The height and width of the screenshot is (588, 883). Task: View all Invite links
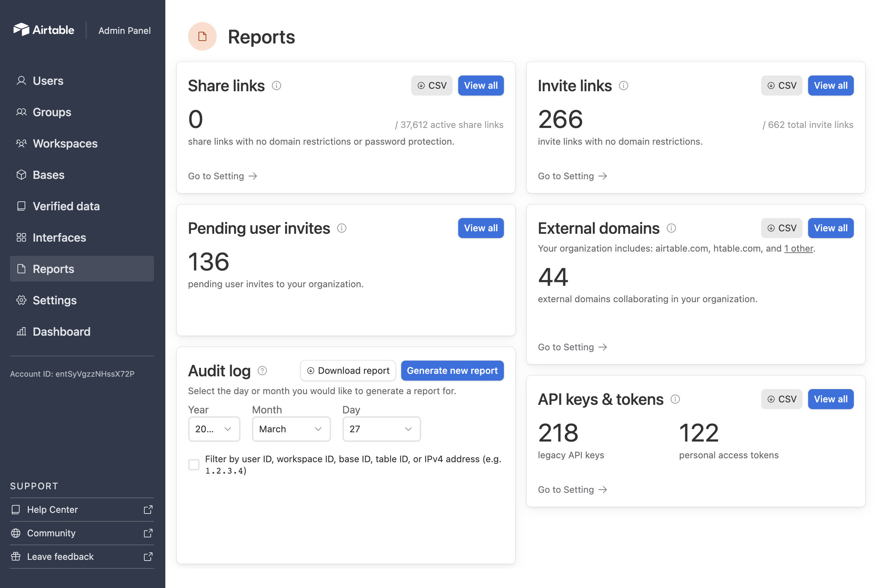(831, 86)
